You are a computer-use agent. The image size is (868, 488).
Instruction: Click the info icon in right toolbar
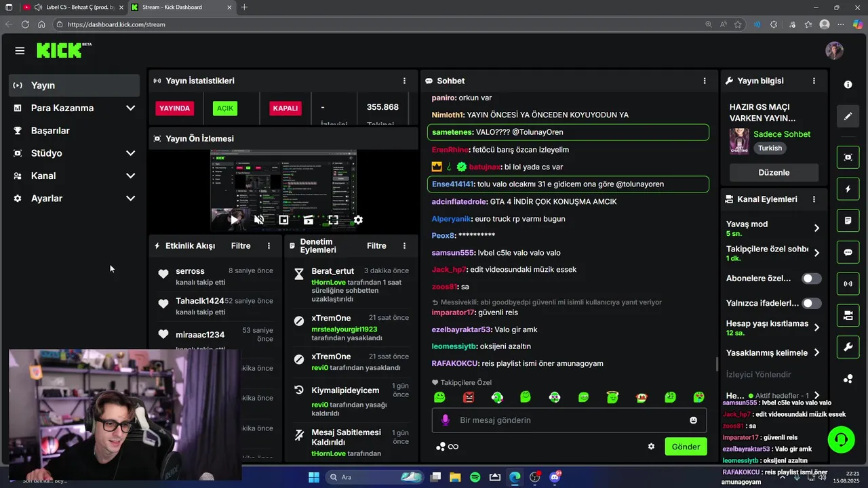click(x=848, y=85)
